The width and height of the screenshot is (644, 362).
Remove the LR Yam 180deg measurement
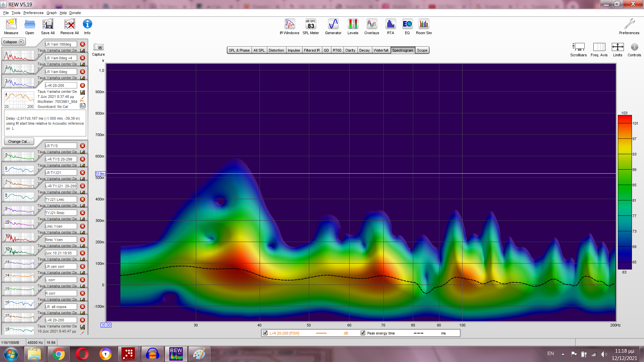pyautogui.click(x=83, y=44)
